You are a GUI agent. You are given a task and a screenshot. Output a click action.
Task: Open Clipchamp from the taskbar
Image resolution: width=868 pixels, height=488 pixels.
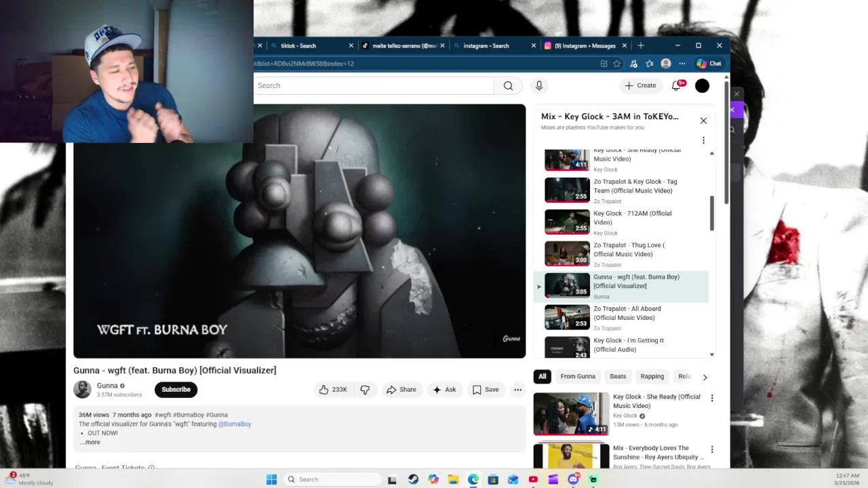click(553, 479)
